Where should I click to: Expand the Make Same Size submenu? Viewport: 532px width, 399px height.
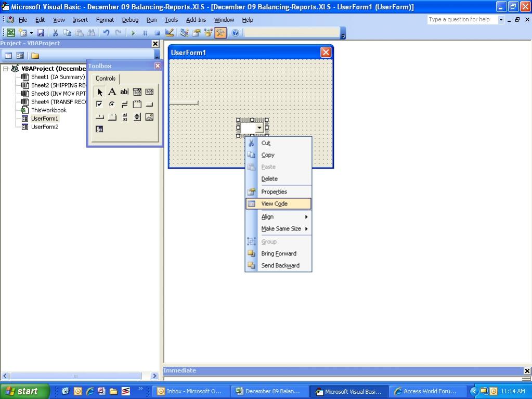(278, 229)
